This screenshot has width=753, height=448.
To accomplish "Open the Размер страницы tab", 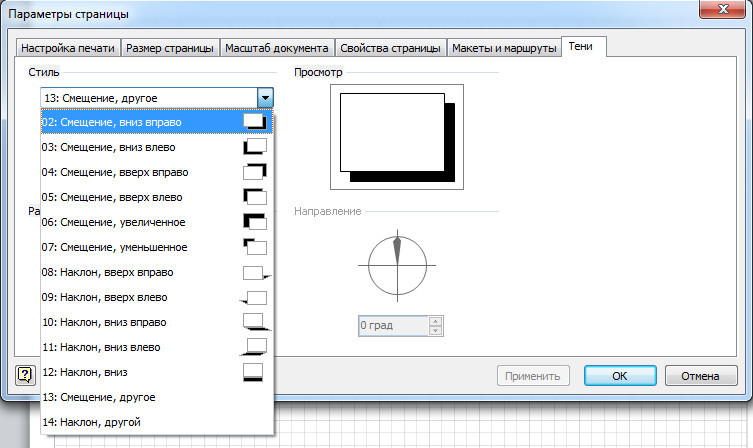I will (x=169, y=48).
